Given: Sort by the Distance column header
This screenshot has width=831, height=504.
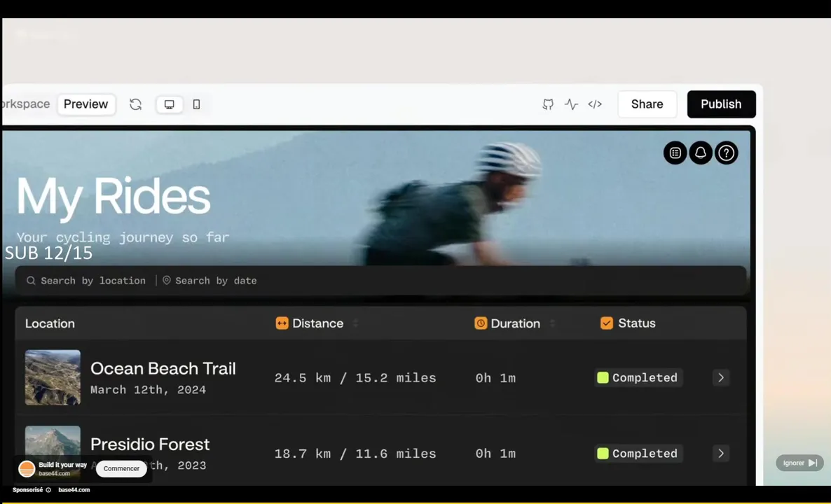Looking at the screenshot, I should coord(317,323).
